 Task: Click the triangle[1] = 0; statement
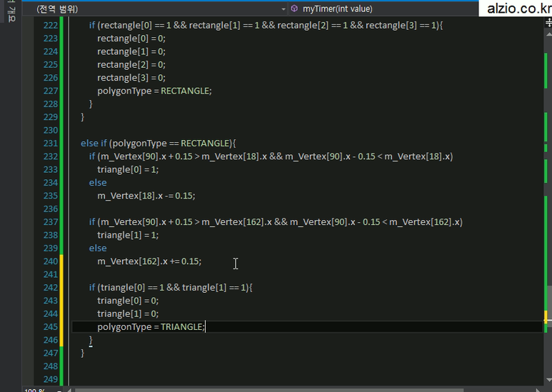(128, 313)
